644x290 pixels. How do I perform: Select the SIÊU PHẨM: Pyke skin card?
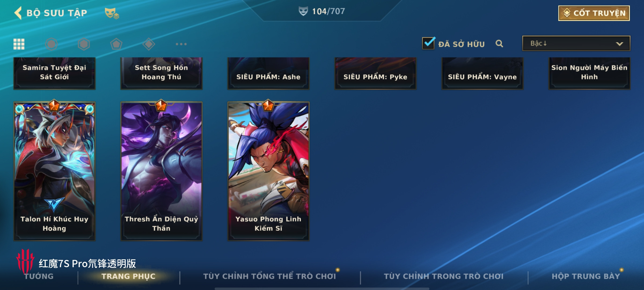click(x=375, y=73)
